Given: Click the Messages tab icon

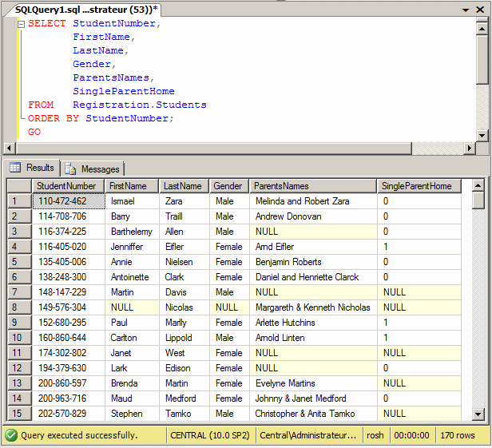Looking at the screenshot, I should (70, 168).
